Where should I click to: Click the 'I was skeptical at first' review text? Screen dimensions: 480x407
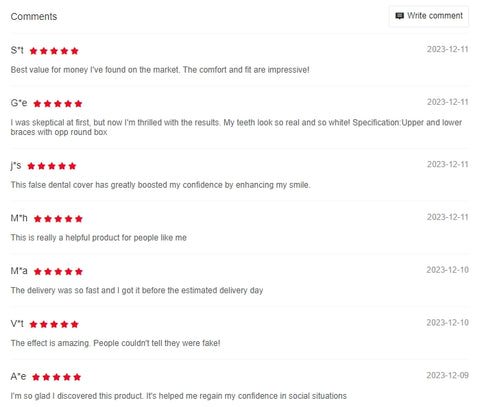[x=236, y=127]
